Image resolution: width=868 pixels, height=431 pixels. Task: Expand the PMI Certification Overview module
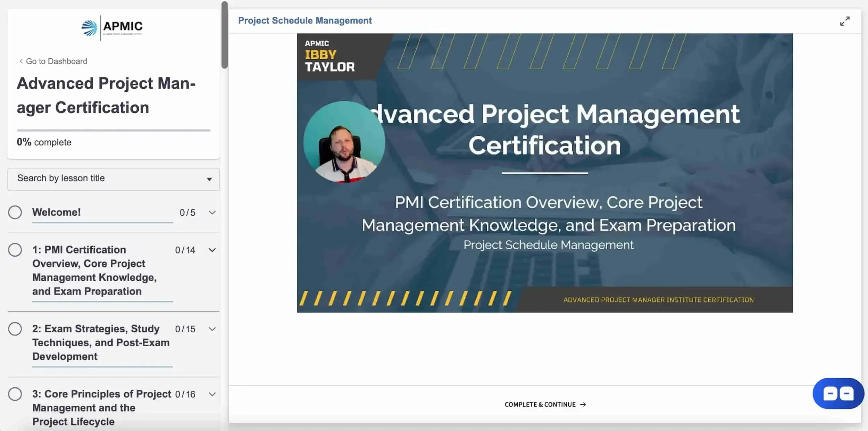[x=212, y=250]
